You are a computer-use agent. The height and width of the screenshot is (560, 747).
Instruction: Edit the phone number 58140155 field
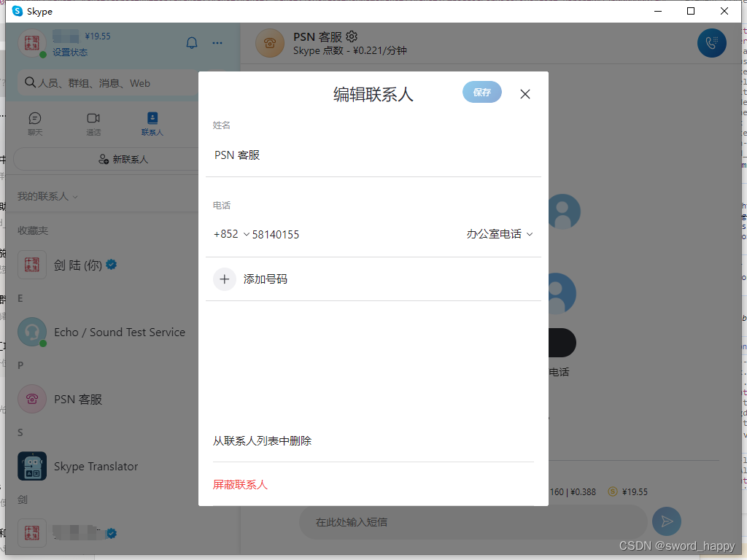(276, 234)
